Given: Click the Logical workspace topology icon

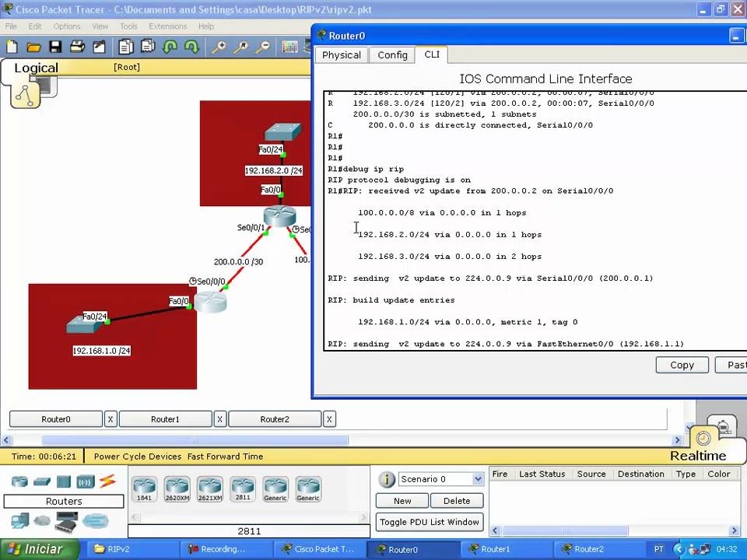Looking at the screenshot, I should (25, 95).
